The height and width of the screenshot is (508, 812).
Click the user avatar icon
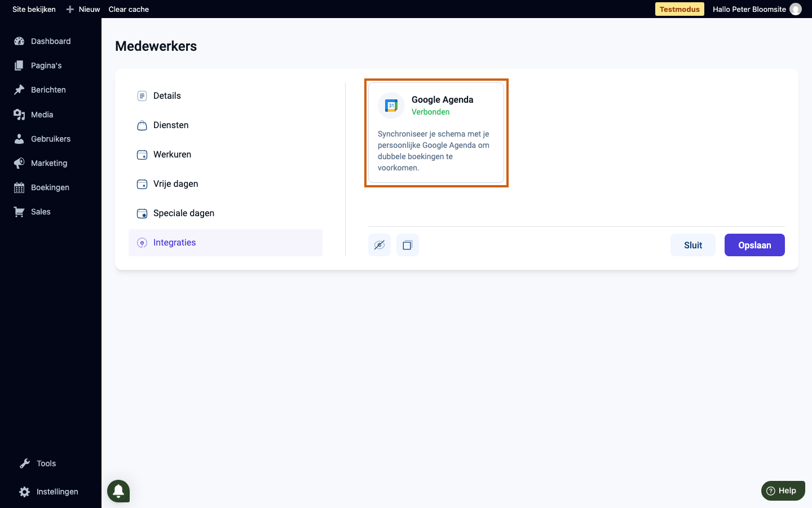796,9
